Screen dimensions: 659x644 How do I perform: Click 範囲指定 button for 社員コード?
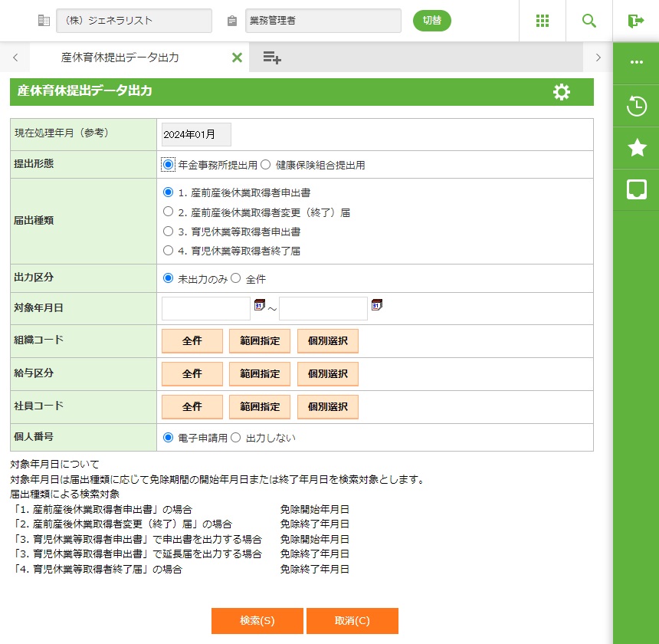point(260,407)
